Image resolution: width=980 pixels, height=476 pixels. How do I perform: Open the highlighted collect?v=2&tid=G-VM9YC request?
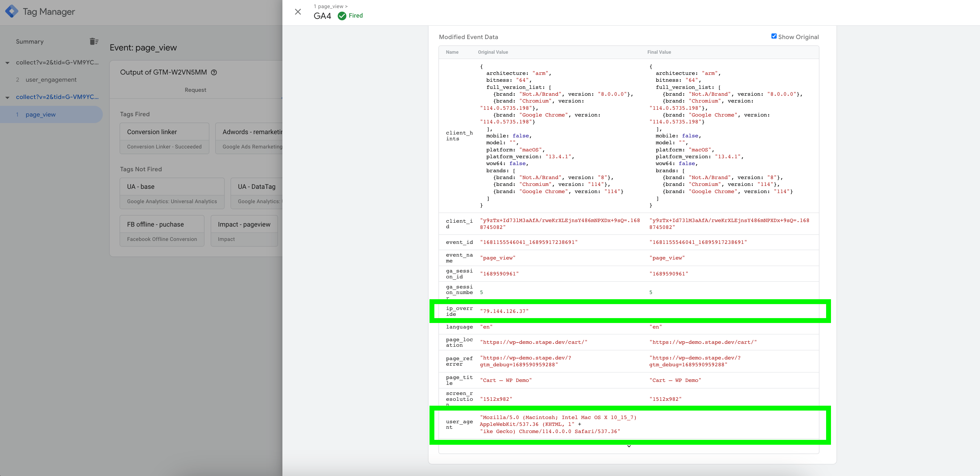pyautogui.click(x=57, y=97)
